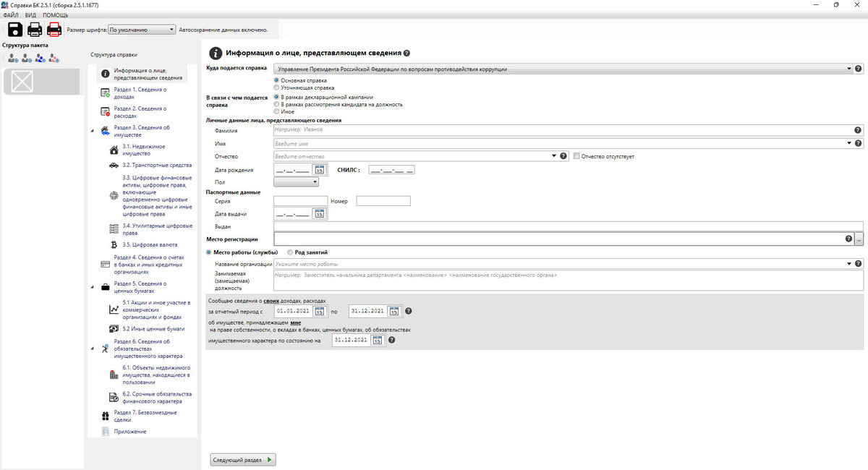This screenshot has width=868, height=470.
Task: Click help icon beside the page heading
Action: tap(407, 53)
